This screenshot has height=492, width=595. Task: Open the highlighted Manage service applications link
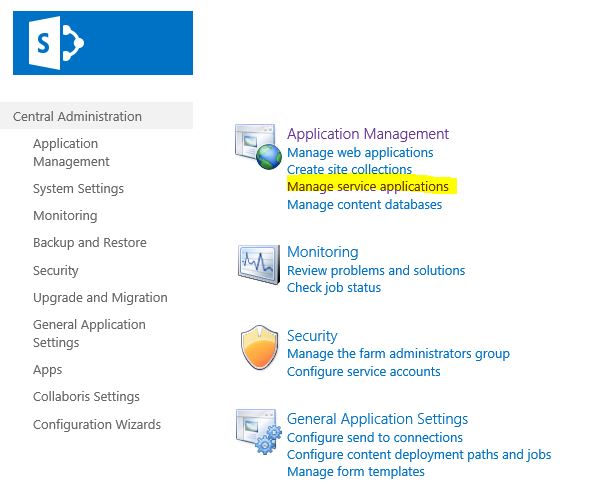[x=368, y=187]
